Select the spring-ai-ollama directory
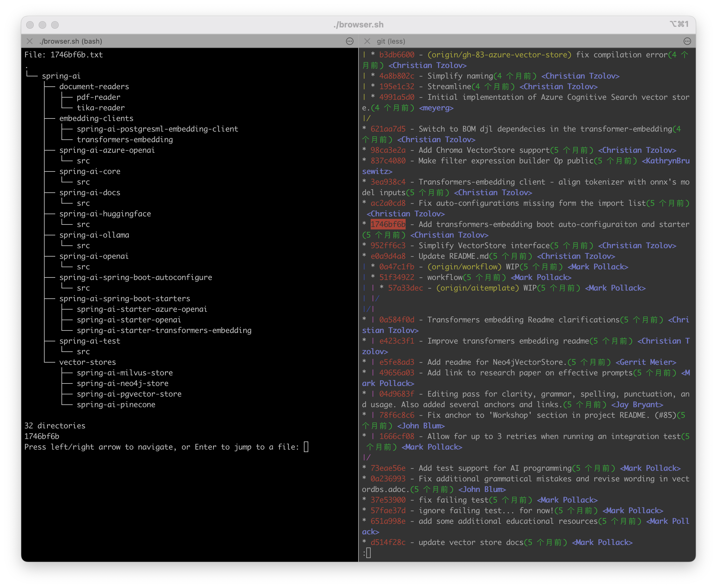This screenshot has height=588, width=717. [94, 235]
